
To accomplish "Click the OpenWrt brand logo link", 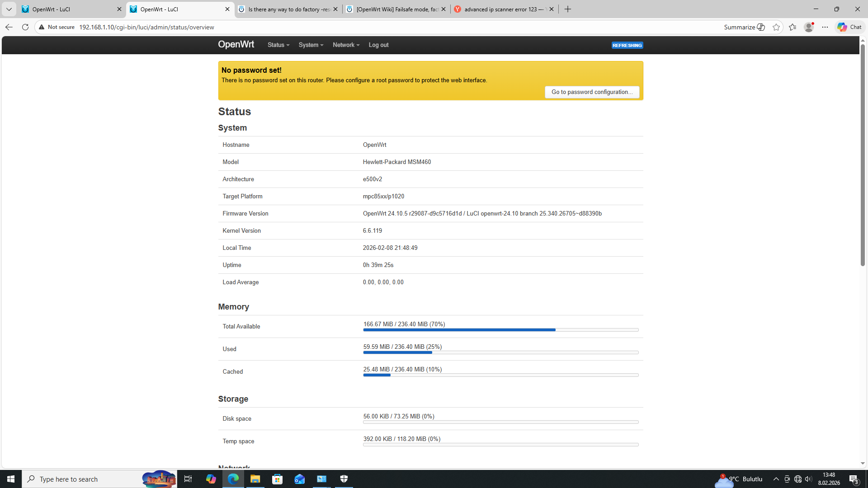I will point(236,44).
